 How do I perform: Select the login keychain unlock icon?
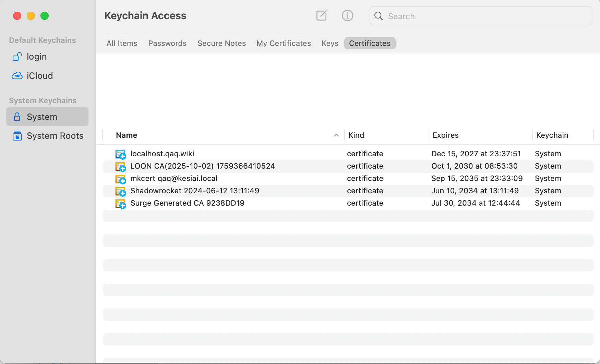pos(17,57)
